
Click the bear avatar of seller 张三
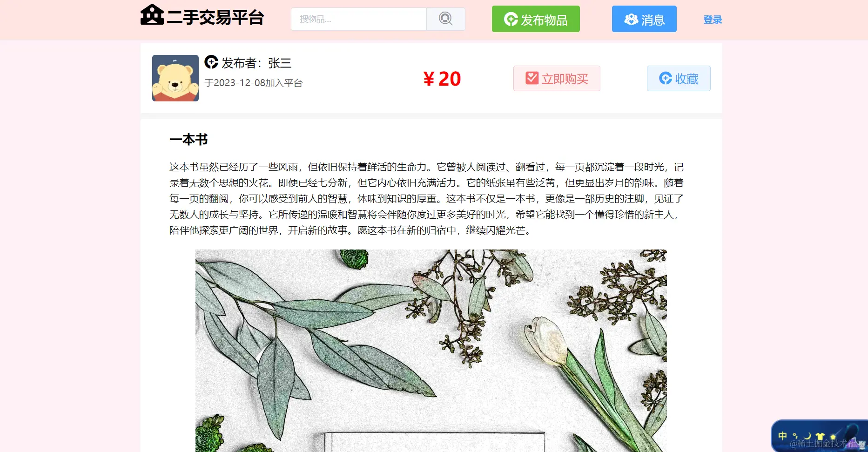click(x=175, y=78)
